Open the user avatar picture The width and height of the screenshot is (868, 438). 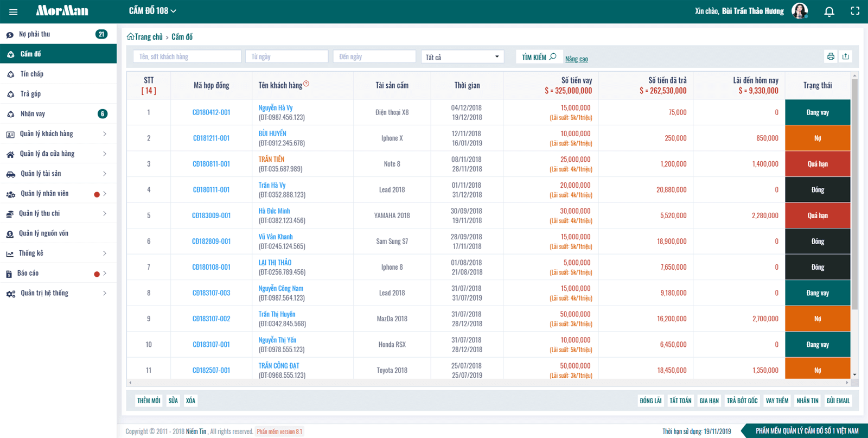[x=800, y=11]
